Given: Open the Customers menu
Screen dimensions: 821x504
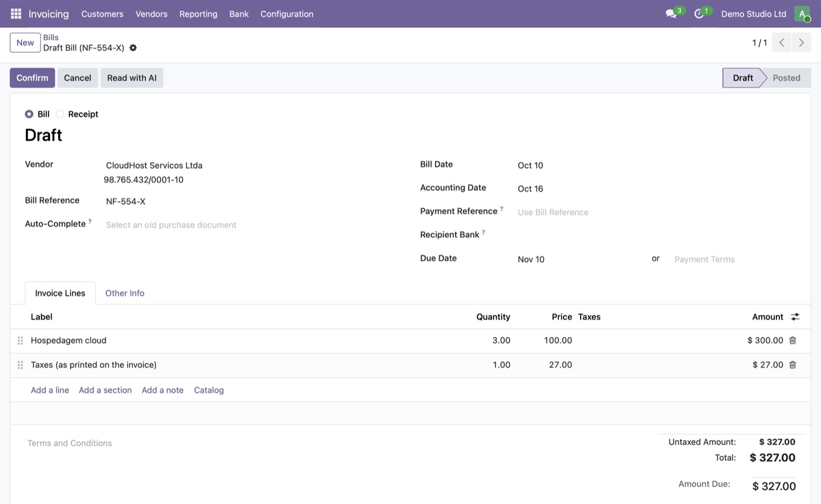Looking at the screenshot, I should pyautogui.click(x=102, y=13).
